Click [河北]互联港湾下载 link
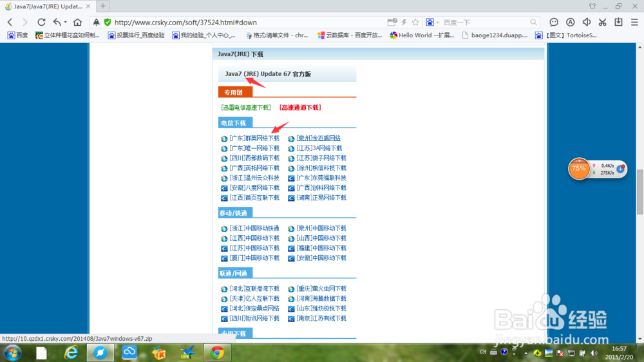Image resolution: width=644 pixels, height=362 pixels. (x=254, y=289)
